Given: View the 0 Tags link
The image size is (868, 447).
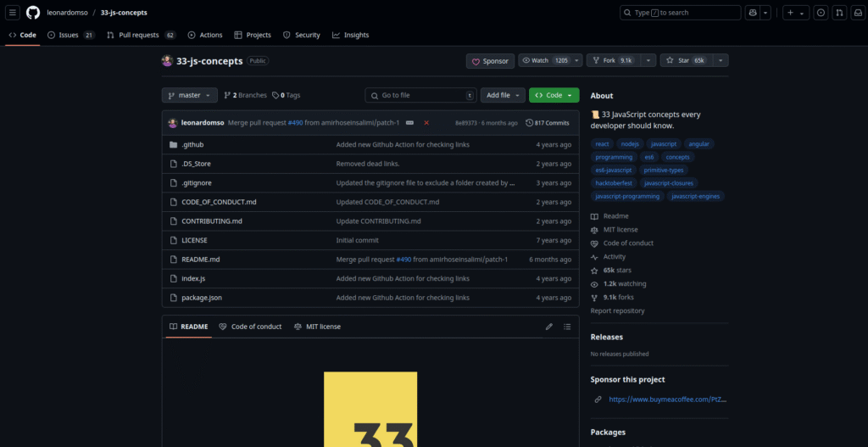Looking at the screenshot, I should pyautogui.click(x=287, y=95).
